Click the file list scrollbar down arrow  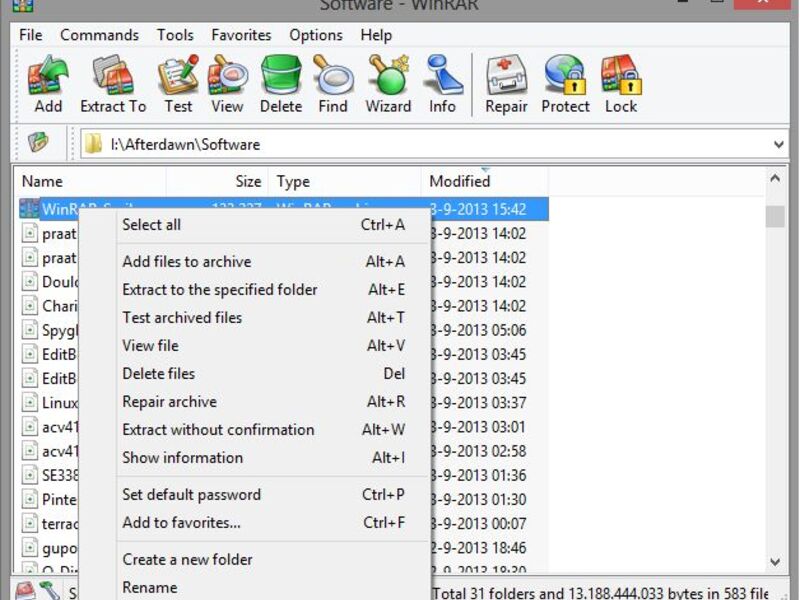[775, 562]
